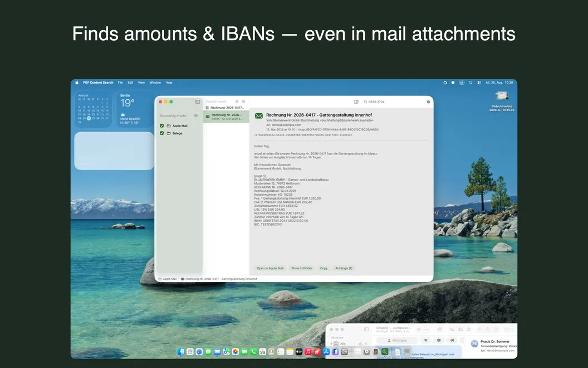Click the 'Open in Apple Mail' button
This screenshot has width=588, height=368.
[270, 268]
